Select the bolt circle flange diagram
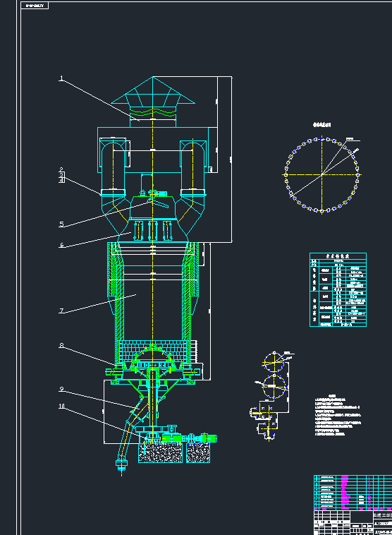The image size is (392, 535). tap(321, 175)
